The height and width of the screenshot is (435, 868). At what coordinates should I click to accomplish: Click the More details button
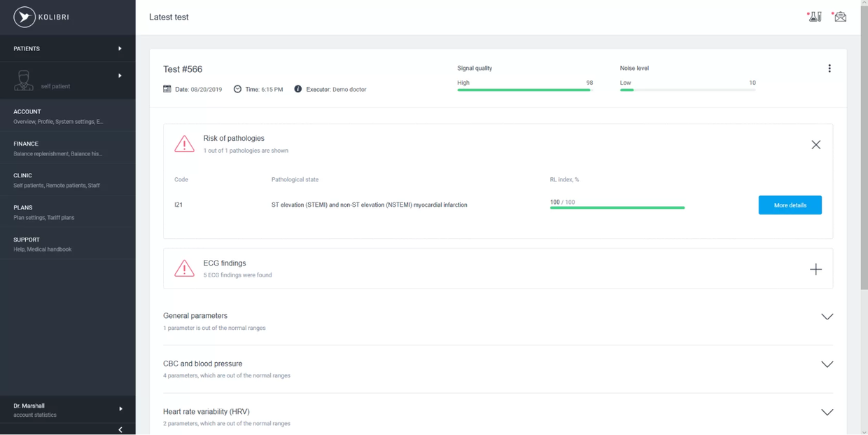click(790, 205)
